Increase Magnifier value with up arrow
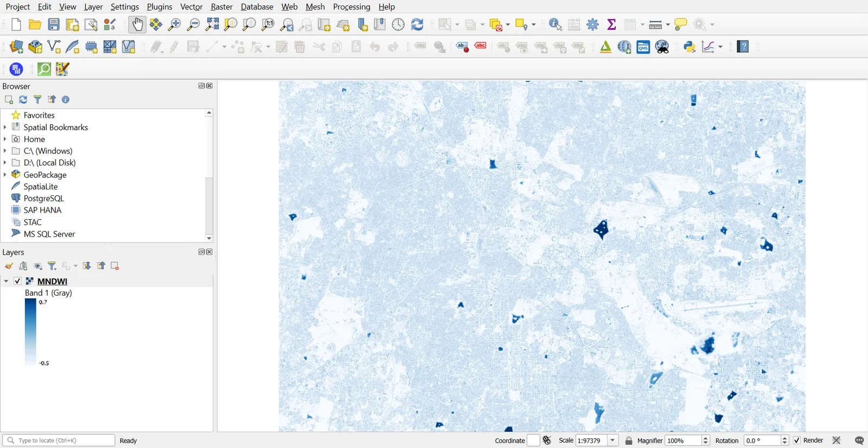The width and height of the screenshot is (868, 448). [x=706, y=438]
